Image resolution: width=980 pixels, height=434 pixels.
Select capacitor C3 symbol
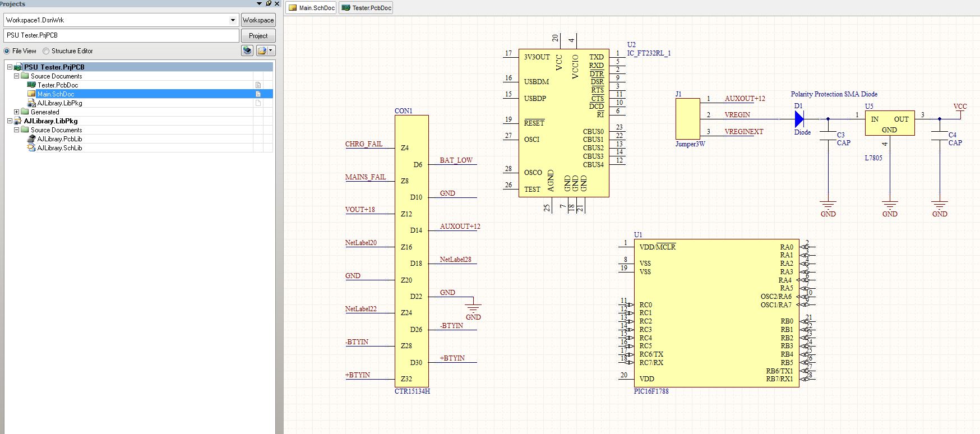828,136
